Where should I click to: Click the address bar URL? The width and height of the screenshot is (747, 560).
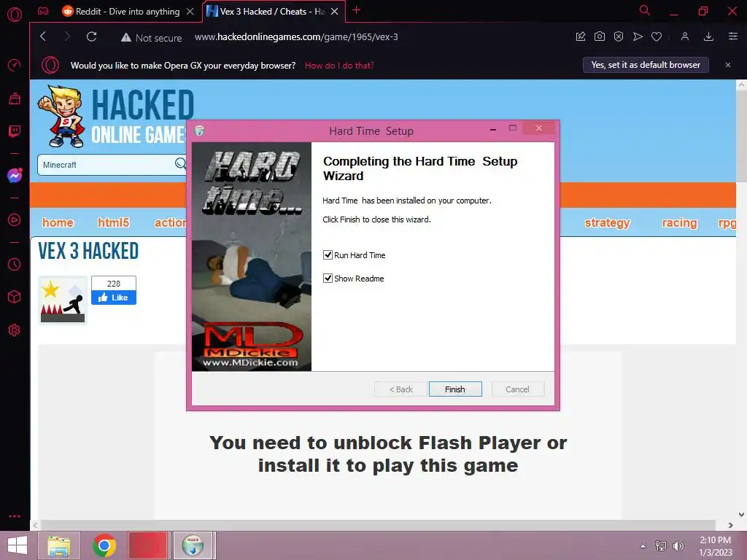(x=296, y=37)
